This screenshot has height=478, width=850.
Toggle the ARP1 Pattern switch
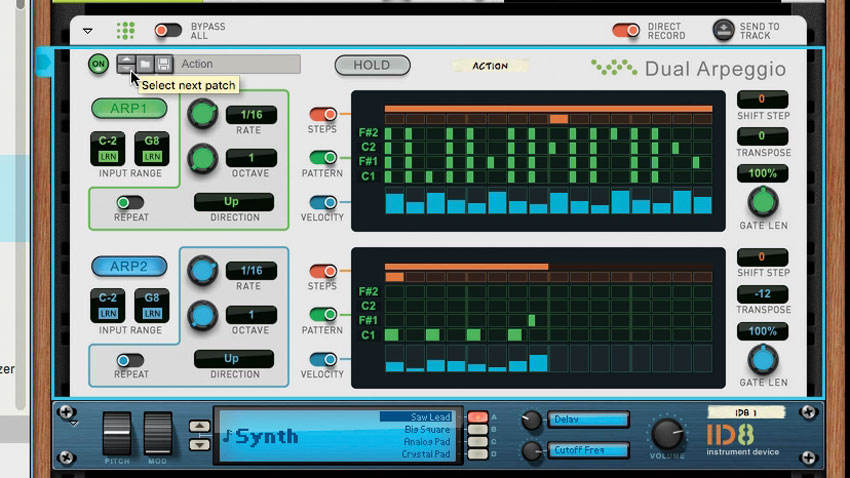tap(323, 157)
